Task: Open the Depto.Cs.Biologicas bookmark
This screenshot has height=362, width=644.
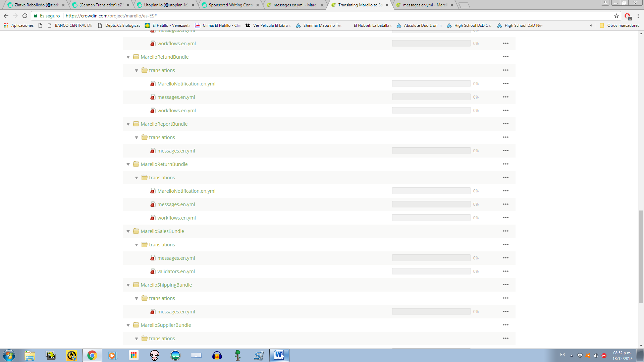Action: (119, 25)
